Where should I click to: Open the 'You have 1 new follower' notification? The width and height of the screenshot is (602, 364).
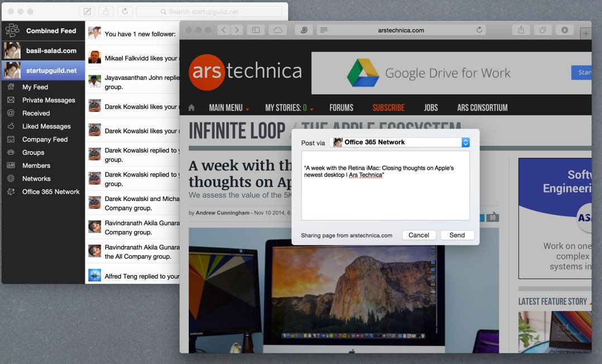(x=132, y=34)
